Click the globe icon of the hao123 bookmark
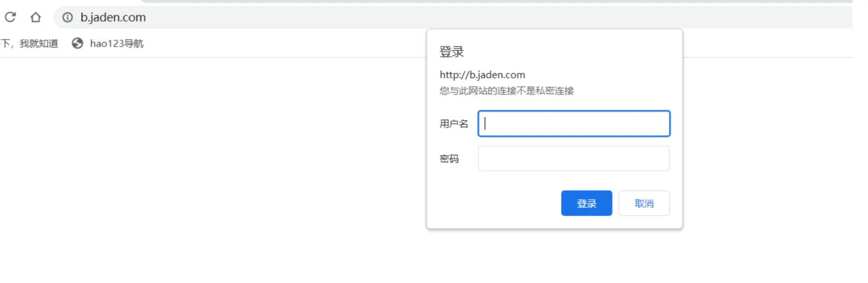This screenshot has width=868, height=283. (x=77, y=43)
